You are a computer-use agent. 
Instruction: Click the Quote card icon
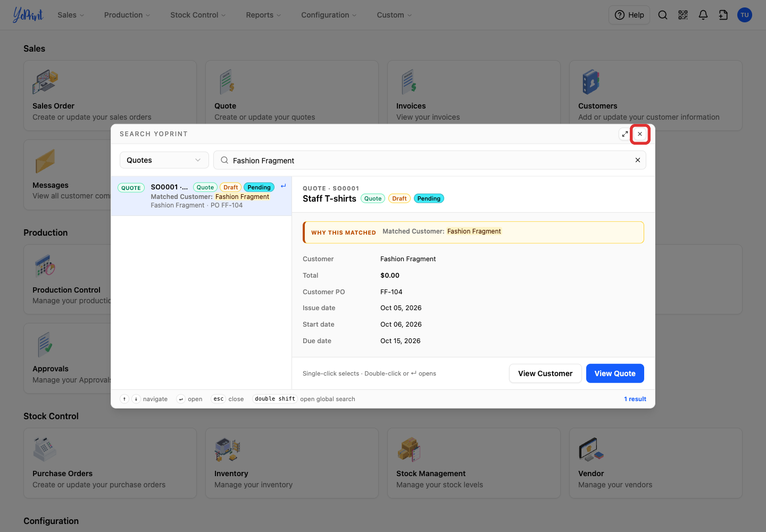click(227, 82)
